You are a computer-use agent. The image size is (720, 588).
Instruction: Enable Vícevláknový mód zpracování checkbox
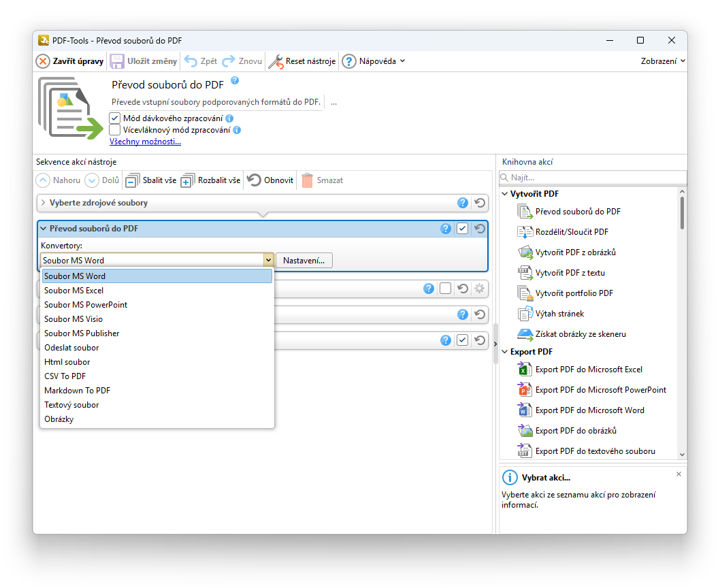(x=115, y=130)
